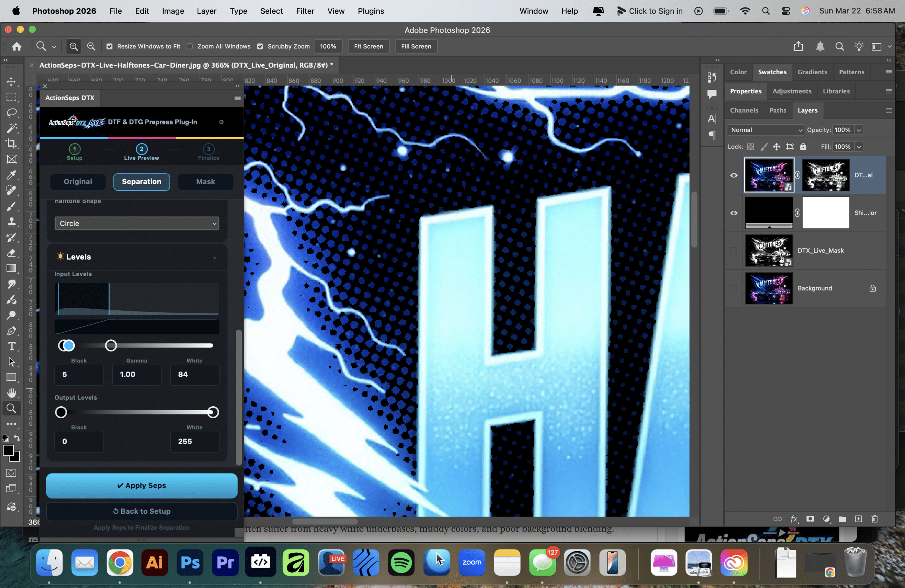Click the Apply Seps button
The width and height of the screenshot is (905, 588).
tap(141, 485)
